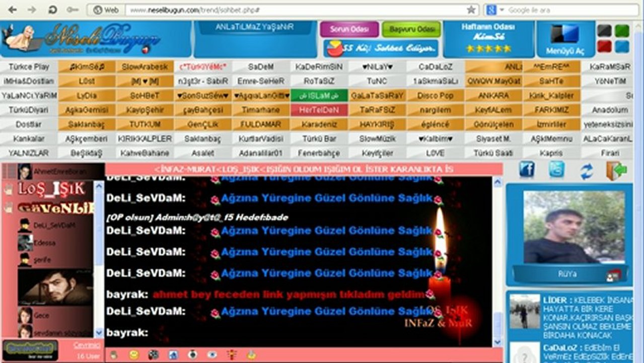Viewport: 644px width, 363px height.
Task: Click the eye icon in chat toolbar
Action: click(x=212, y=355)
